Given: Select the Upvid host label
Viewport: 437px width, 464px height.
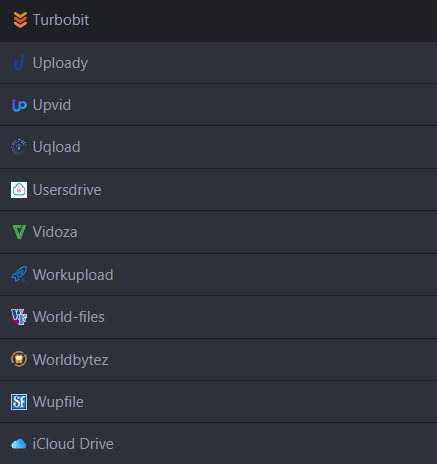Looking at the screenshot, I should [52, 105].
